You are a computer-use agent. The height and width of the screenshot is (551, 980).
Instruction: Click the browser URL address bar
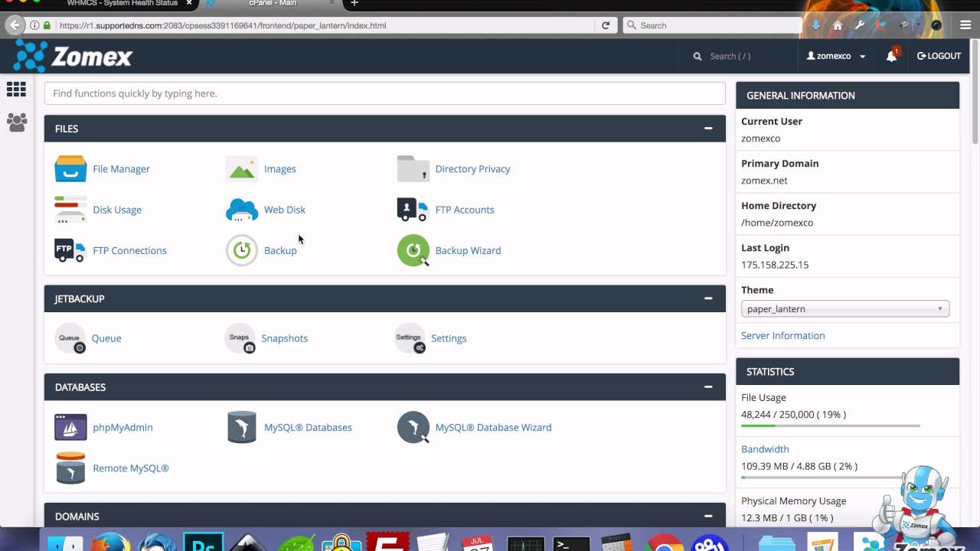325,25
